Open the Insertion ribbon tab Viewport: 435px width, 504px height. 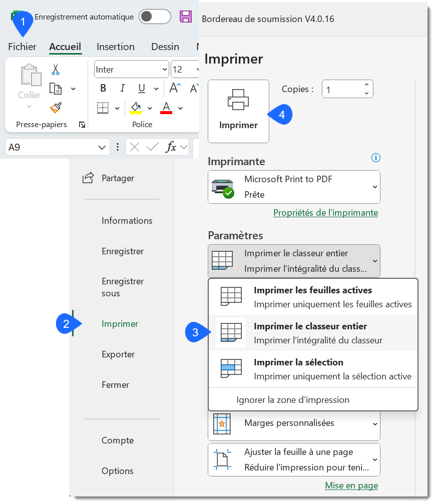pos(116,47)
